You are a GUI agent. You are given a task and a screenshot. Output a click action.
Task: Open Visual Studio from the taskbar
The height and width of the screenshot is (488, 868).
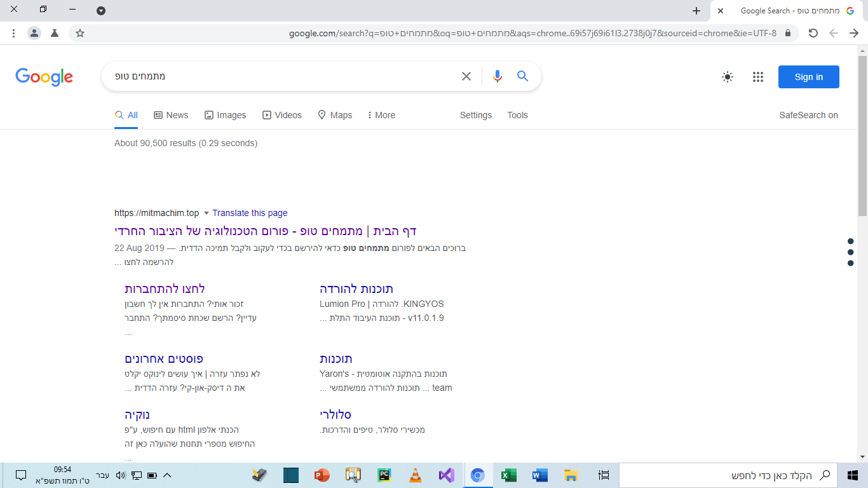click(446, 475)
